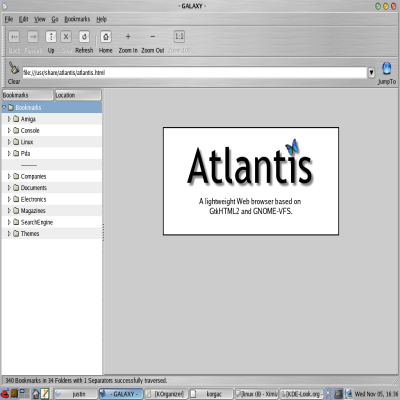Select the Console tree row label
400x400 pixels.
[30, 130]
